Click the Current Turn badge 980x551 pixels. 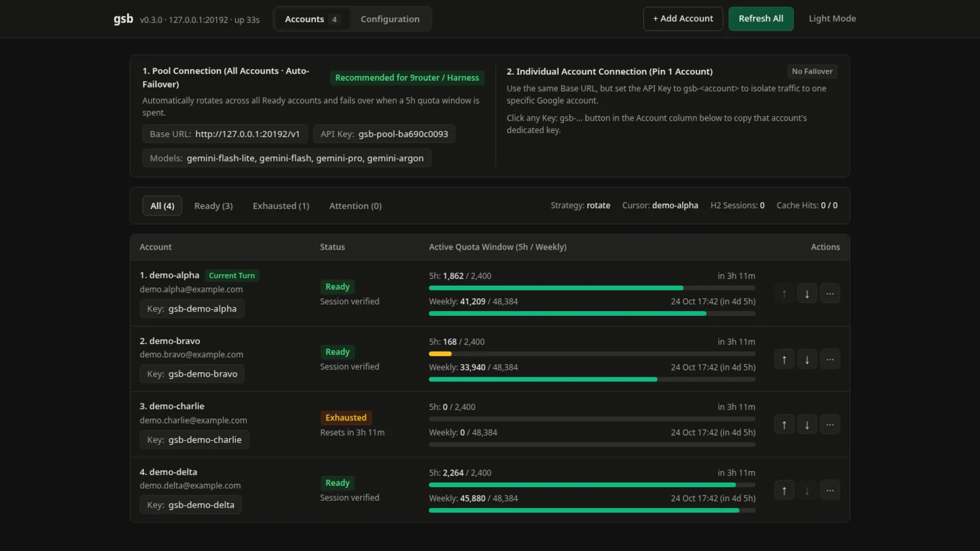click(x=232, y=275)
